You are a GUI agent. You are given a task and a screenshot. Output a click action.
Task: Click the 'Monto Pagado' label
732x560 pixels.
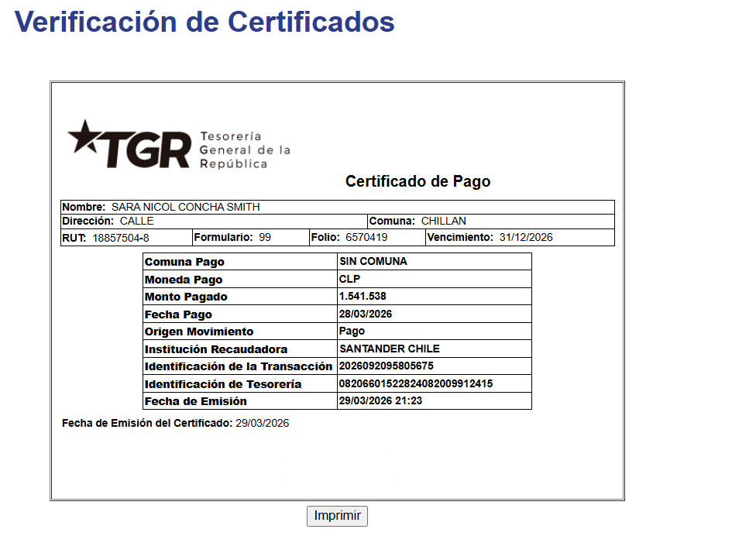coord(186,297)
